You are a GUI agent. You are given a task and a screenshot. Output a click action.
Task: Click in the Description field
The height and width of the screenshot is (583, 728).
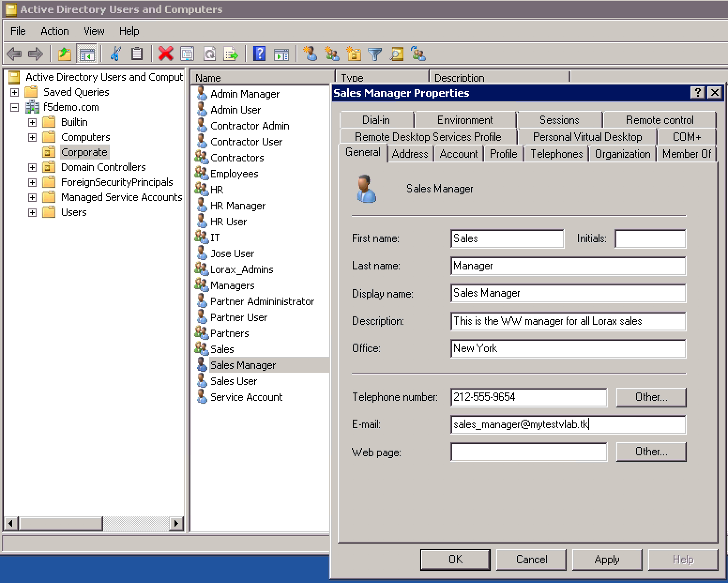(x=568, y=321)
